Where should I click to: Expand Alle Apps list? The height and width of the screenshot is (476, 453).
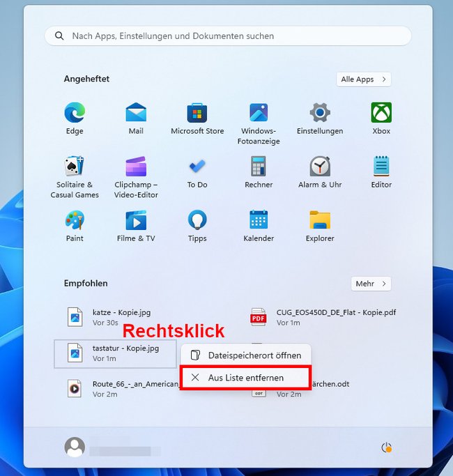(363, 79)
